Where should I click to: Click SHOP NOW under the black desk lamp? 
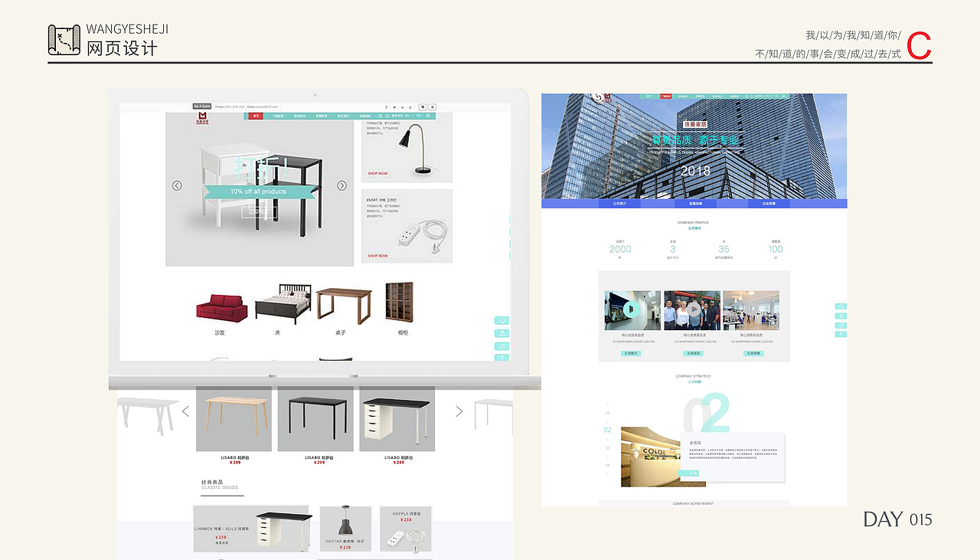pyautogui.click(x=377, y=174)
